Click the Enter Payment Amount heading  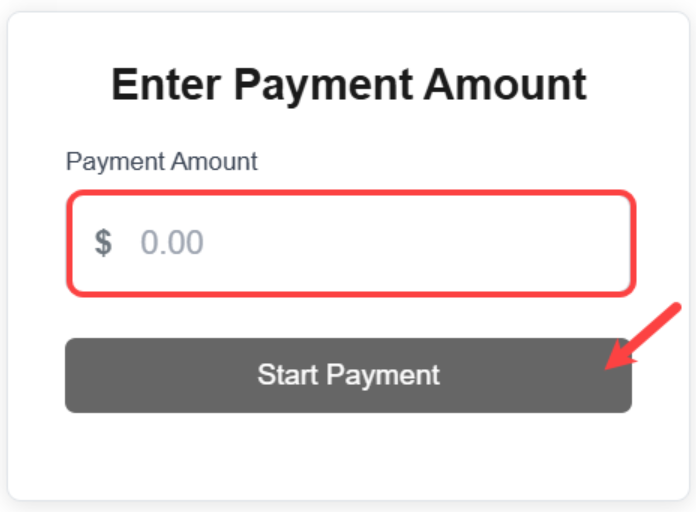pyautogui.click(x=348, y=85)
